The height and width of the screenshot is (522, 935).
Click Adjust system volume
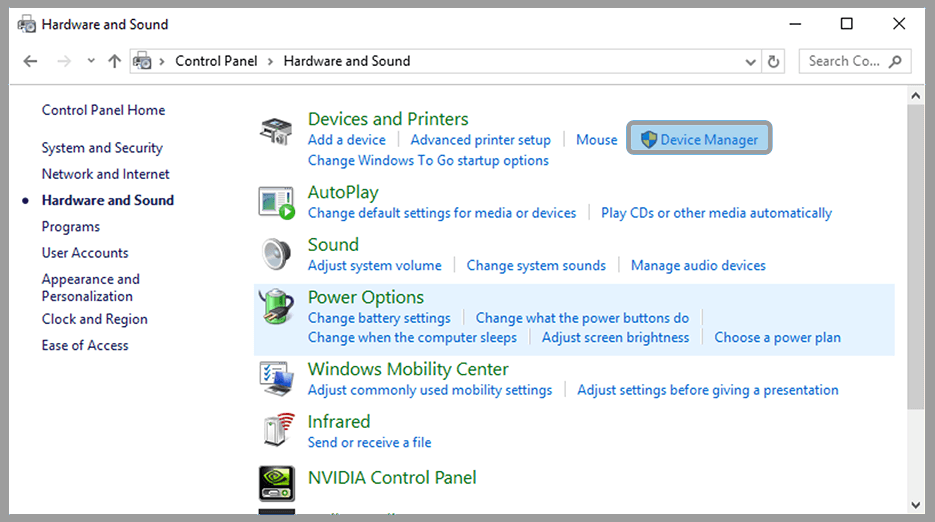click(374, 265)
